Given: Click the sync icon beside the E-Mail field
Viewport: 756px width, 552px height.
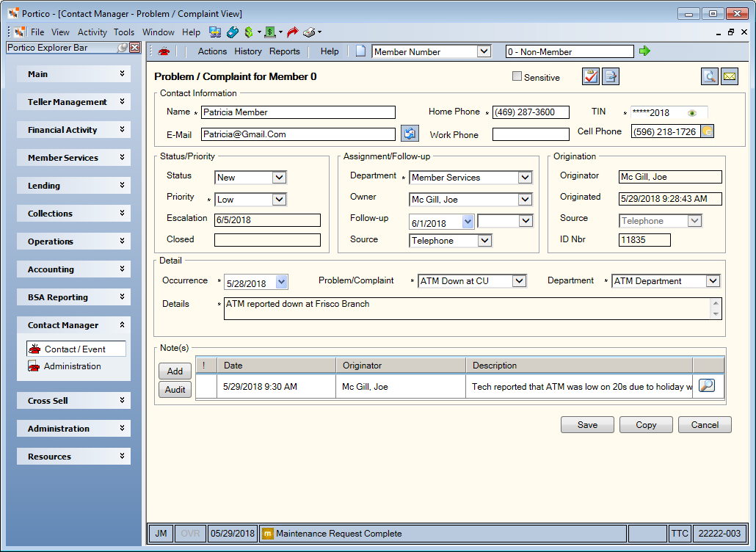Looking at the screenshot, I should point(410,134).
